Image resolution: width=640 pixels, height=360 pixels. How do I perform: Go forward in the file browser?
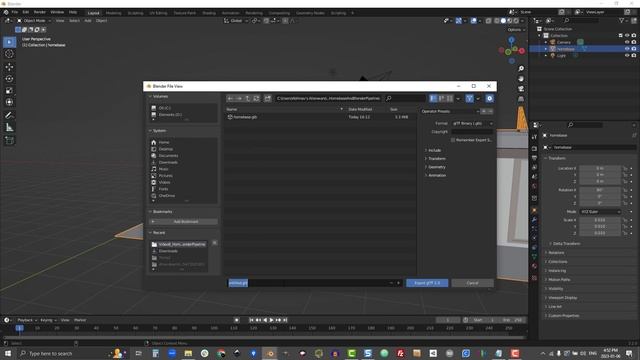239,98
